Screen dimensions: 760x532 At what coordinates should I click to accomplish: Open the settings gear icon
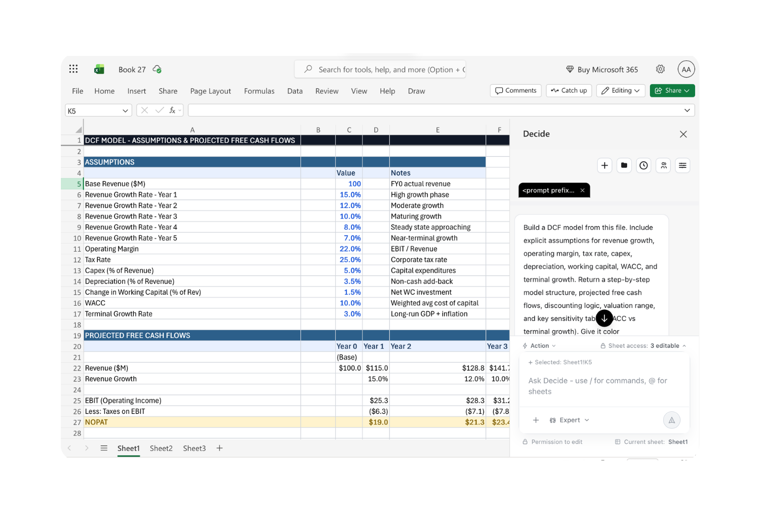point(660,69)
